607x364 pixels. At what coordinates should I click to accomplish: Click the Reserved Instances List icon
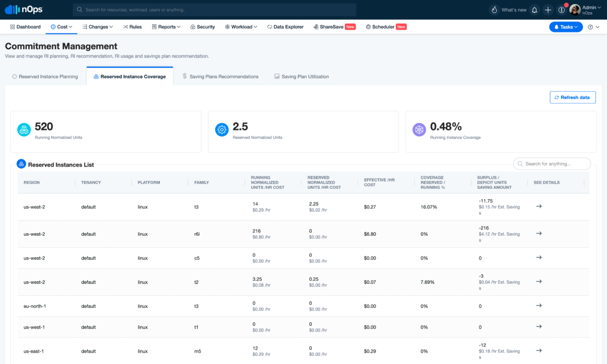pyautogui.click(x=21, y=164)
